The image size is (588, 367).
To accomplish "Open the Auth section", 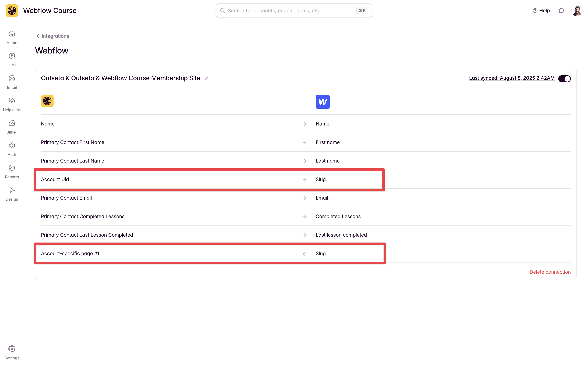I will (12, 149).
